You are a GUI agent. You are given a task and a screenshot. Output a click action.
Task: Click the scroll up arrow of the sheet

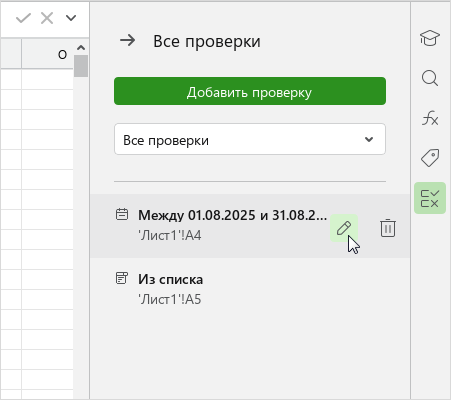(x=81, y=48)
